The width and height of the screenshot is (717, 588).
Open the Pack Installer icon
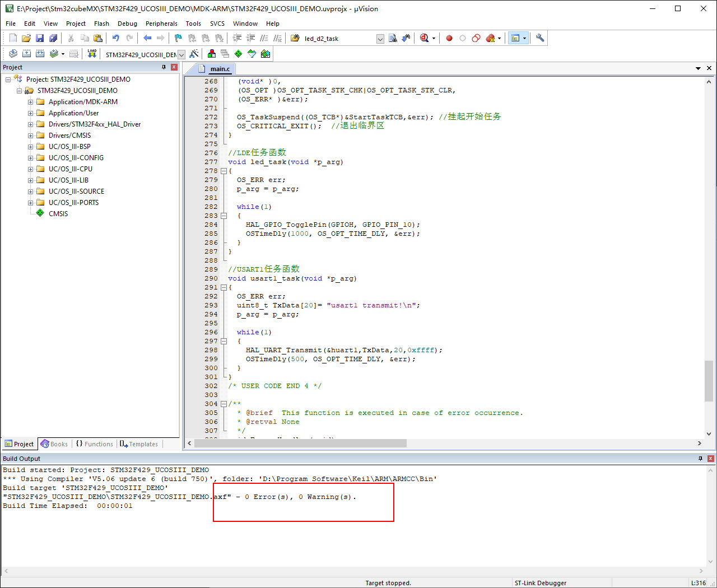click(x=266, y=54)
